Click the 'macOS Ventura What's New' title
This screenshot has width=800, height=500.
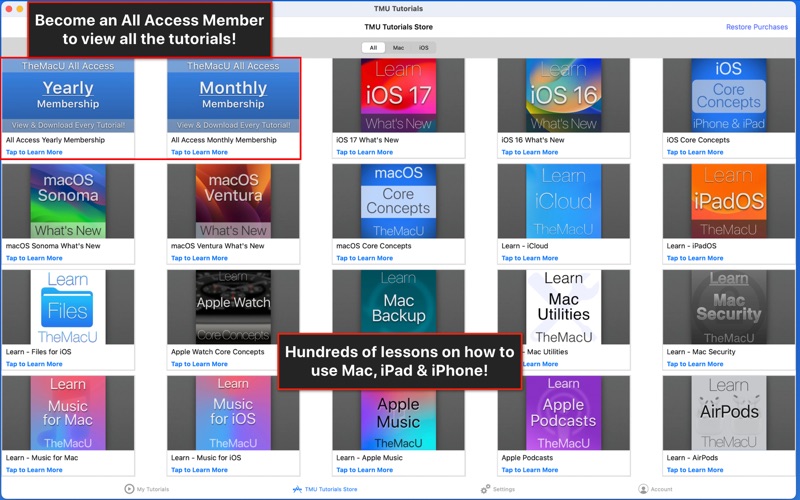(x=218, y=245)
